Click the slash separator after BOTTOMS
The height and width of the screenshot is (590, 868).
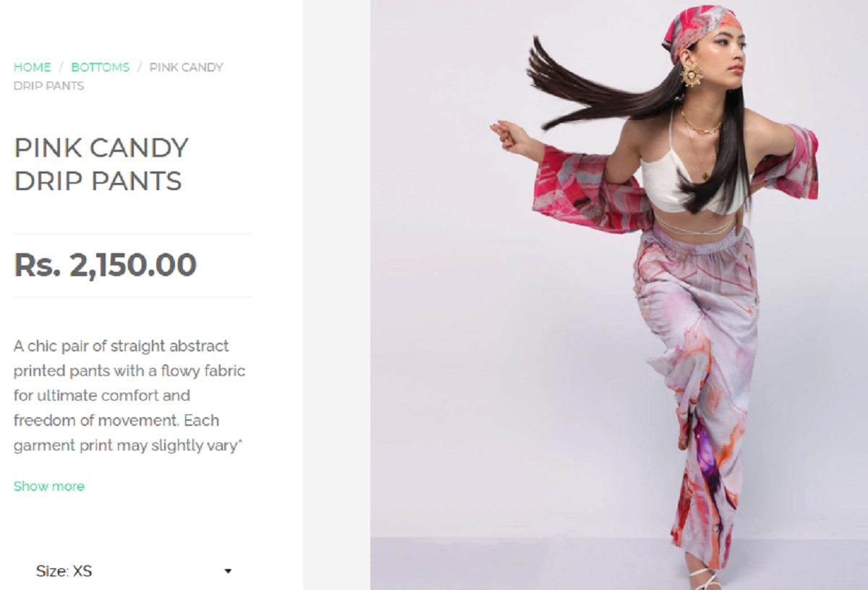[x=140, y=67]
